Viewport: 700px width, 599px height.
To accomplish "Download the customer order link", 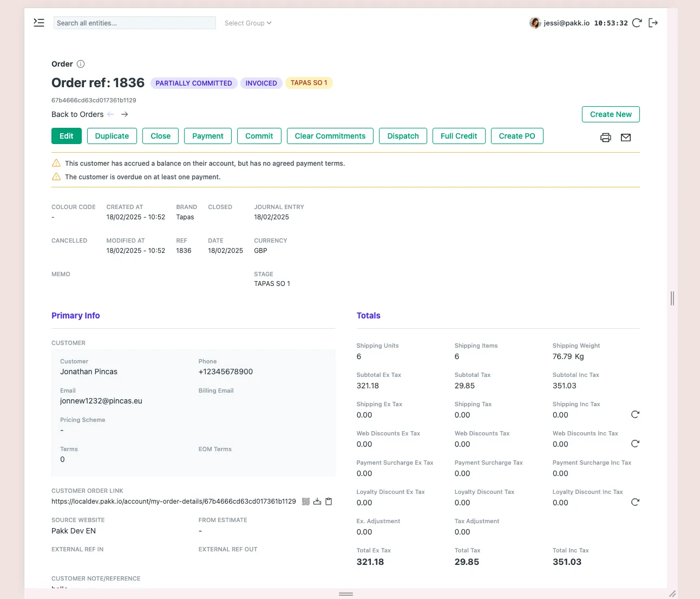I will [x=317, y=502].
